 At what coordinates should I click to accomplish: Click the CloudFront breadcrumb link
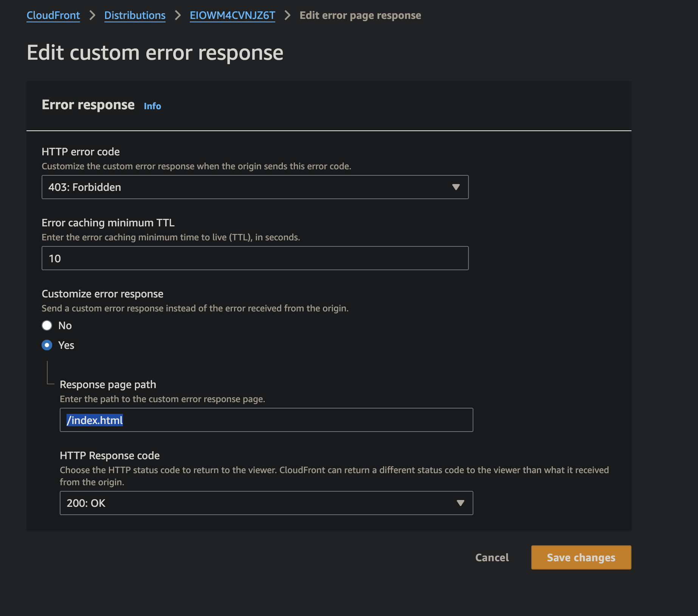(53, 15)
